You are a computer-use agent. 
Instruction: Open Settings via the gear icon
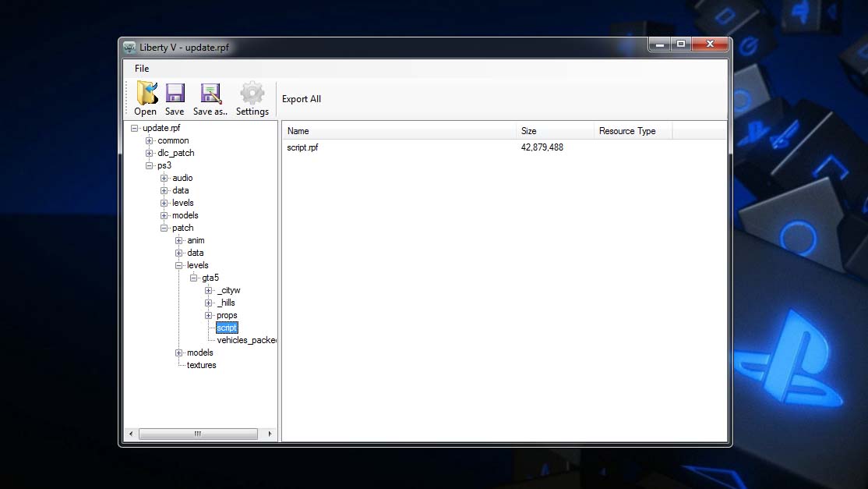tap(252, 93)
